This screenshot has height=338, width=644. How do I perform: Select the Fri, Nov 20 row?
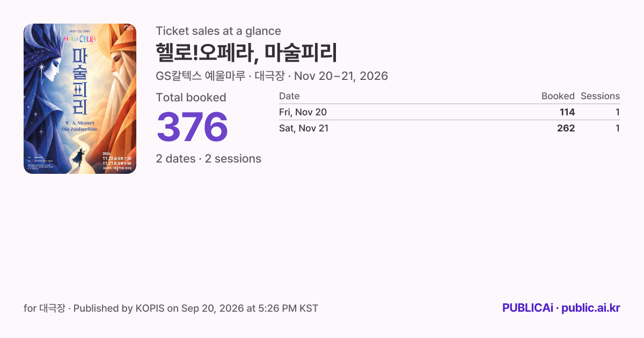coord(449,112)
